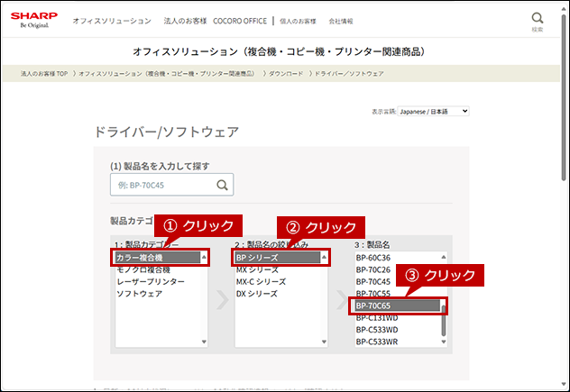Screen dimensions: 570x392
Task: Select BP-70C65 in product name list
Action: click(x=398, y=305)
